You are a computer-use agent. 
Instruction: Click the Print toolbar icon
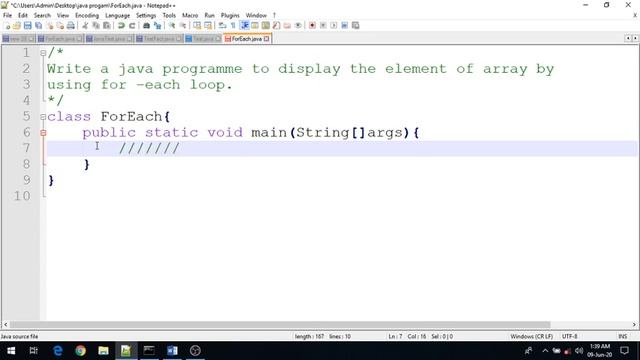[x=71, y=26]
